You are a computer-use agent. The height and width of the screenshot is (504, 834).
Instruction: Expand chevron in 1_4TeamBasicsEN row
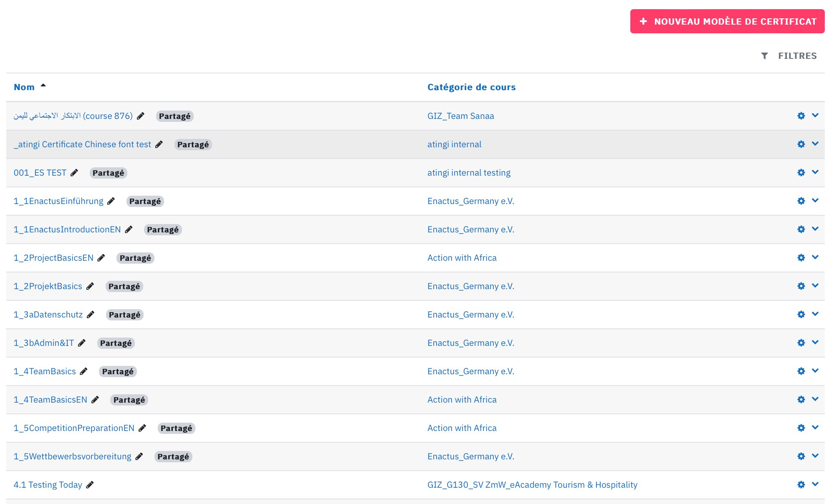[815, 399]
